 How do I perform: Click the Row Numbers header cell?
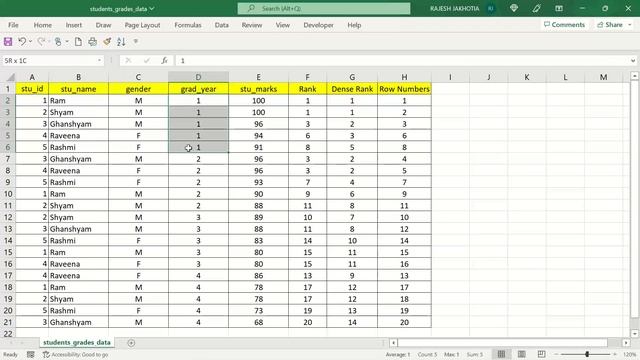(x=404, y=89)
